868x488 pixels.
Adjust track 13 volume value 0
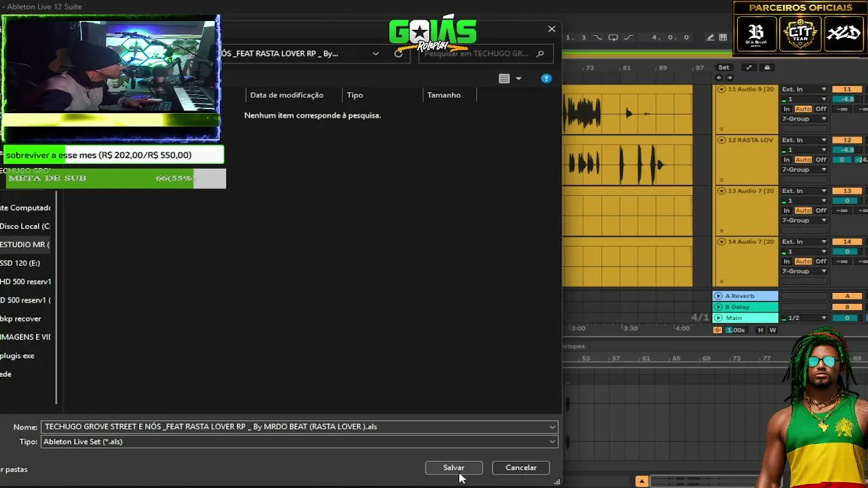[847, 201]
